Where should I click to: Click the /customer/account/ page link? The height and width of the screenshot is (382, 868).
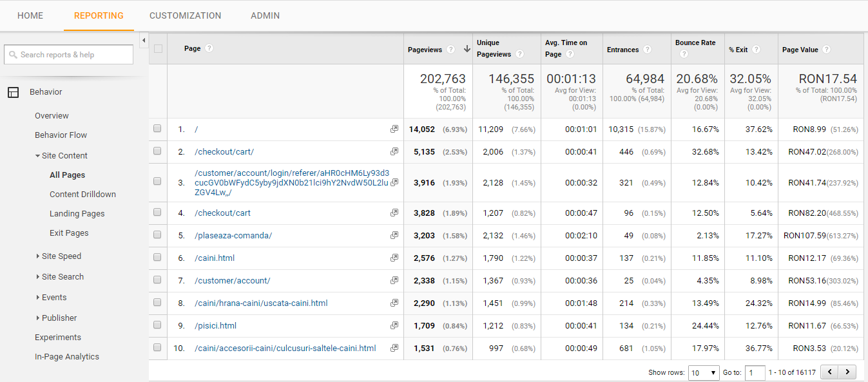coord(233,281)
